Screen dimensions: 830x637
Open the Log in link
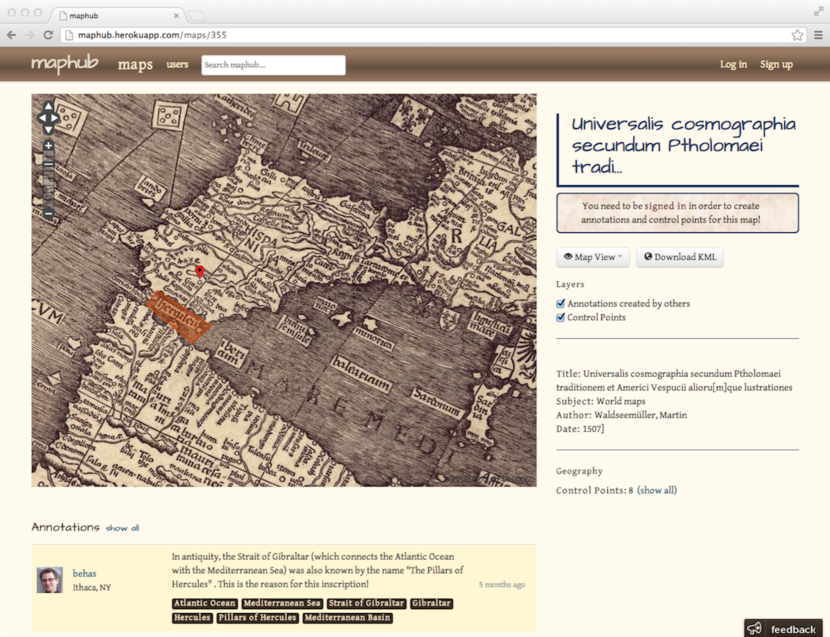click(733, 65)
